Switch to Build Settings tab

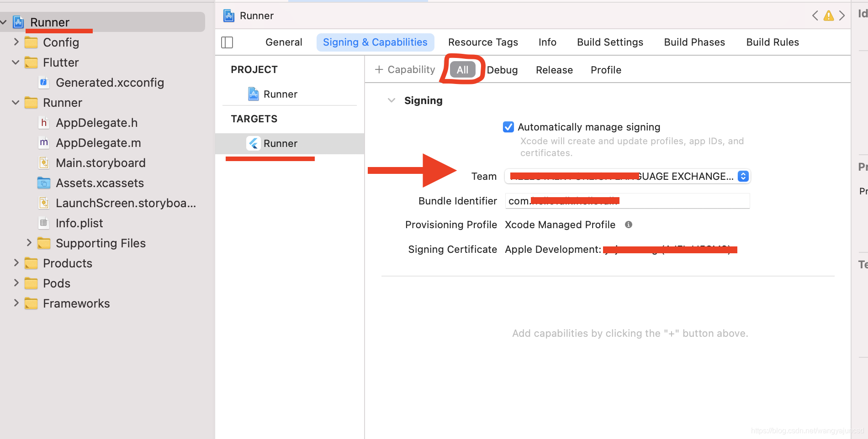click(x=610, y=42)
